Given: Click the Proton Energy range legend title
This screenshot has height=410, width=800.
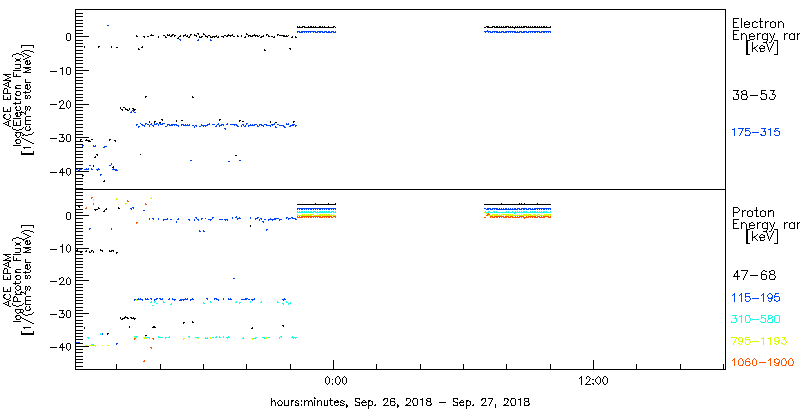Looking at the screenshot, I should (x=765, y=224).
